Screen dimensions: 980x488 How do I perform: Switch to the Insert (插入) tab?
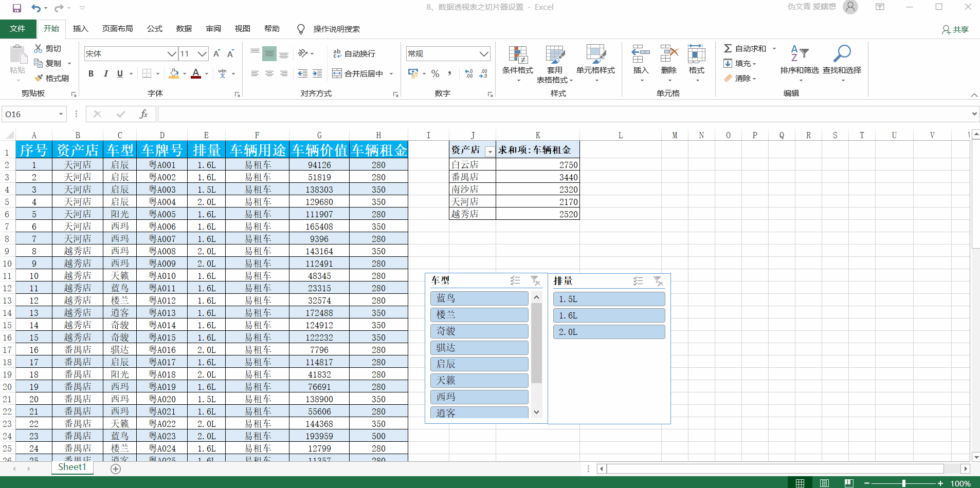(81, 29)
